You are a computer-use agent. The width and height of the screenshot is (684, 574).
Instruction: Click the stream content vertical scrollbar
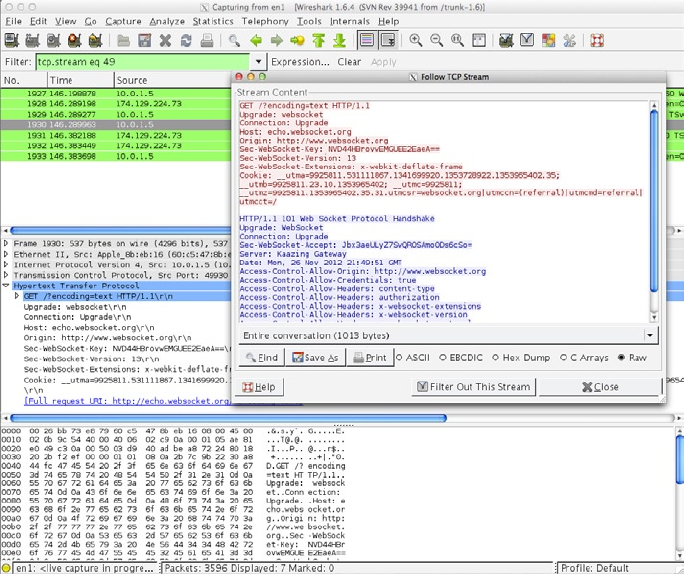click(655, 200)
